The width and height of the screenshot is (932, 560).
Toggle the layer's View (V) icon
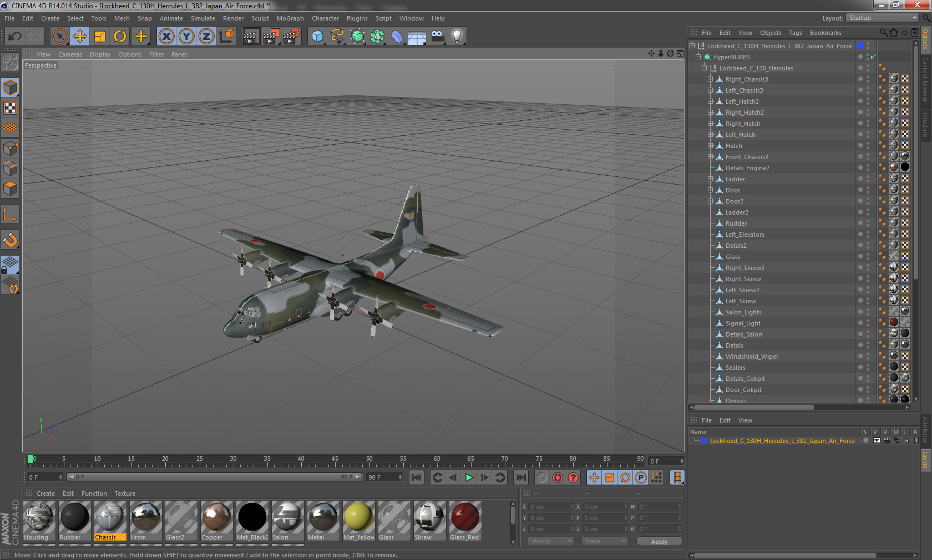pyautogui.click(x=877, y=441)
